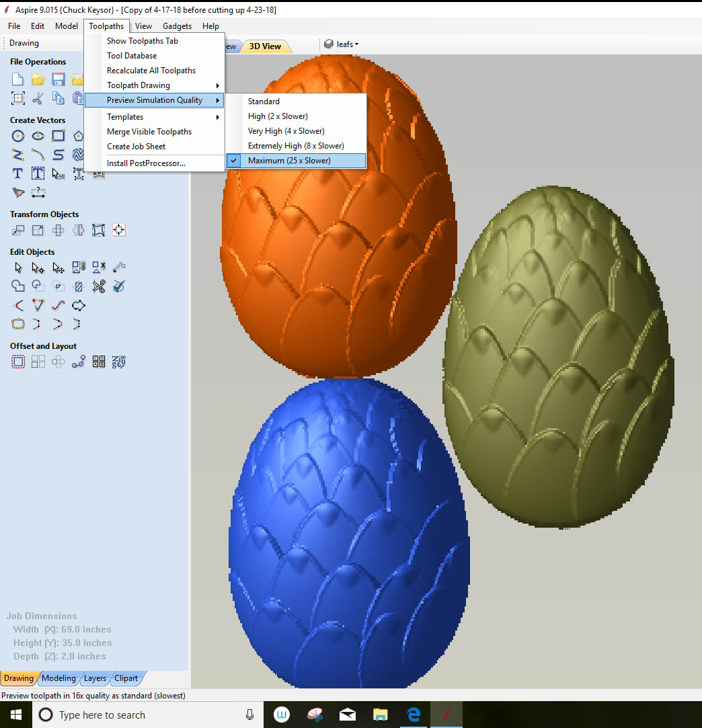Choose Very High (4 x Slower) quality
The height and width of the screenshot is (728, 702).
pos(286,131)
